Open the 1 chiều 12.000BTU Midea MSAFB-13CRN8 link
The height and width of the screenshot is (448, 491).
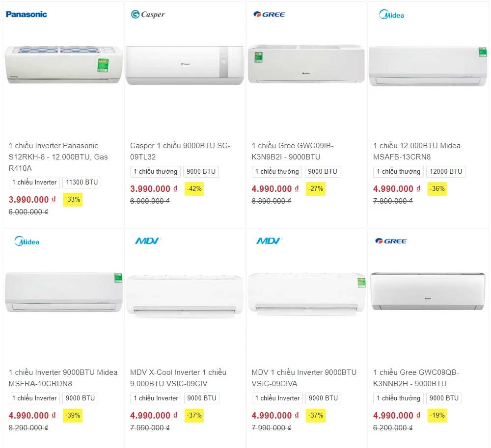[x=417, y=151]
